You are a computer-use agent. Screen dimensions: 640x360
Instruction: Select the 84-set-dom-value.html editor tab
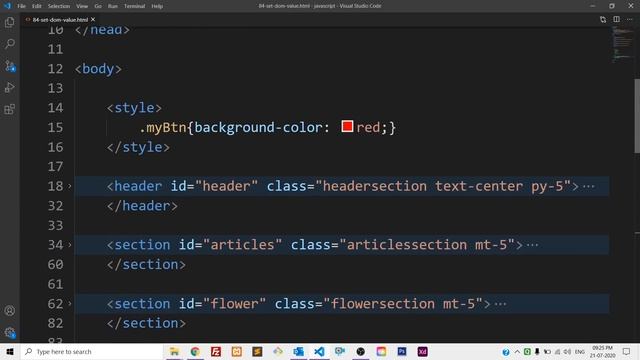pos(60,19)
